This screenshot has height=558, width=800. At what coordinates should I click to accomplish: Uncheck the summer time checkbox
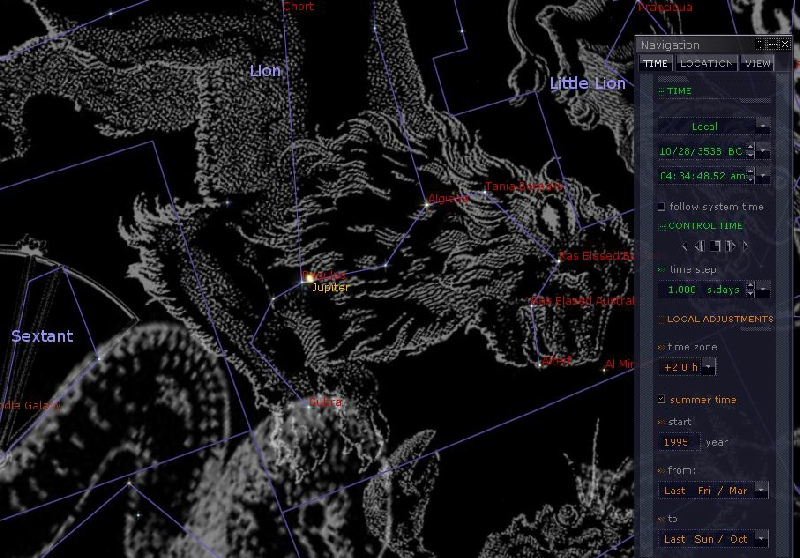point(661,399)
